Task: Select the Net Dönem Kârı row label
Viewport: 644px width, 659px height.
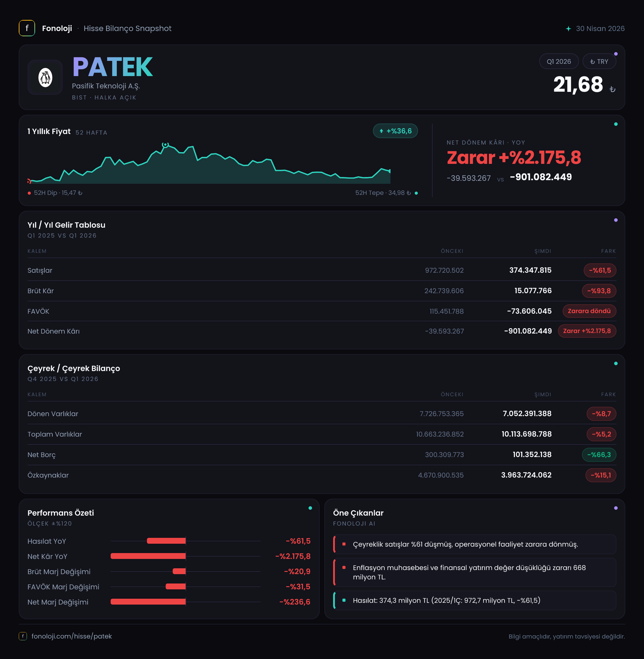Action: coord(54,331)
